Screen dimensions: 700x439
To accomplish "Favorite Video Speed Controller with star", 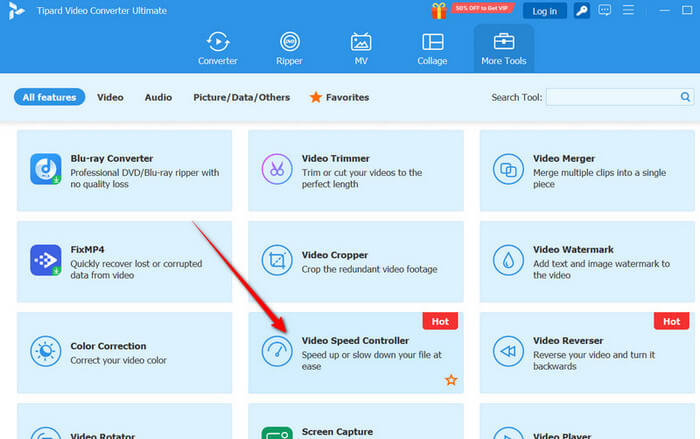I will (451, 380).
